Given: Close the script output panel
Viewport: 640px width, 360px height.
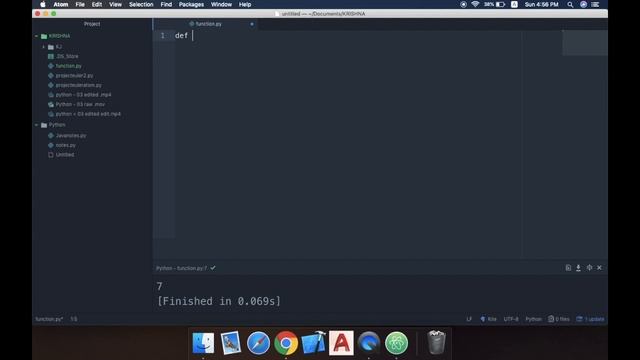Looking at the screenshot, I should 599,268.
